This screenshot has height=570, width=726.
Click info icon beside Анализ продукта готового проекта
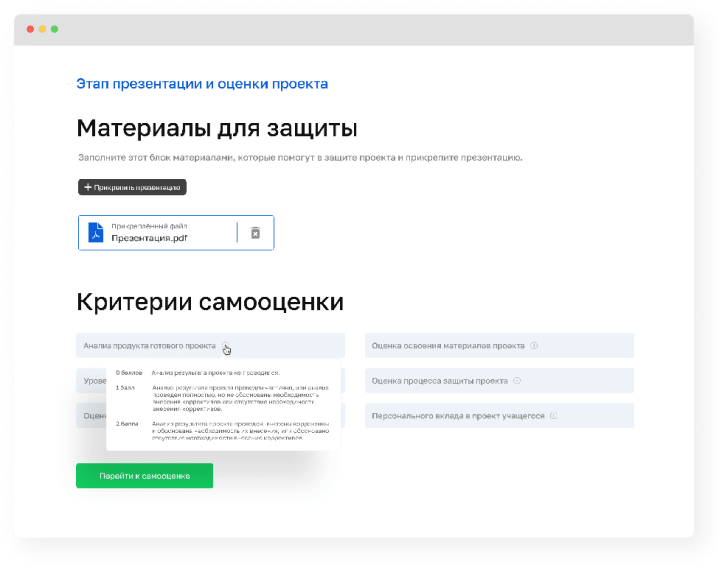tap(226, 346)
